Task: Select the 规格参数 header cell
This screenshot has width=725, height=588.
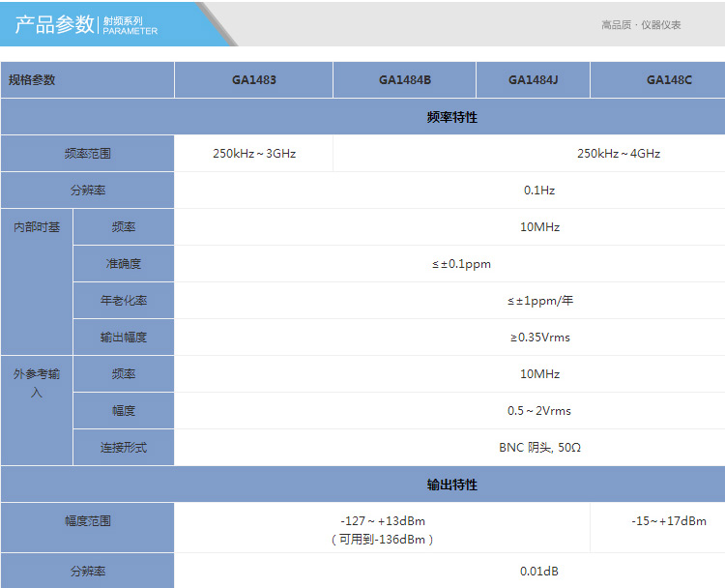Action: [33, 80]
